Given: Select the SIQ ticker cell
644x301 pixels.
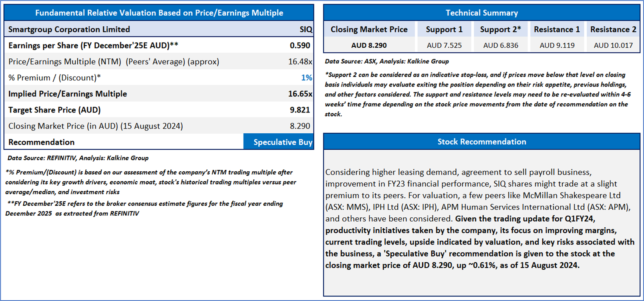Looking at the screenshot, I should pos(306,29).
